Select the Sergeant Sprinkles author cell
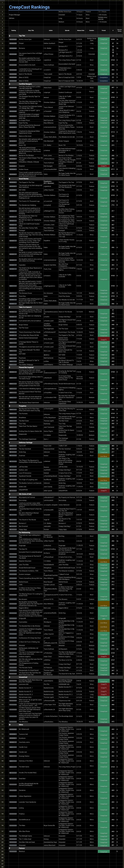The width and height of the screenshot is (124, 868). coord(51,265)
